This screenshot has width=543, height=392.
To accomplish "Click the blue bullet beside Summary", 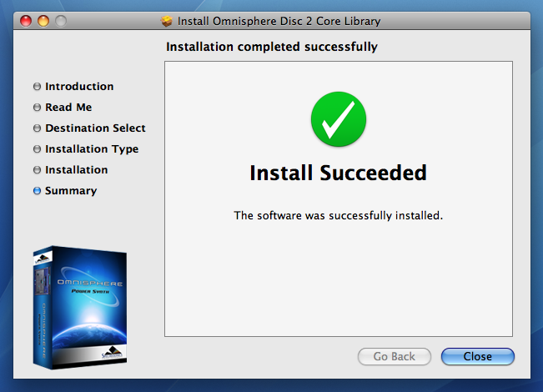I will click(37, 191).
